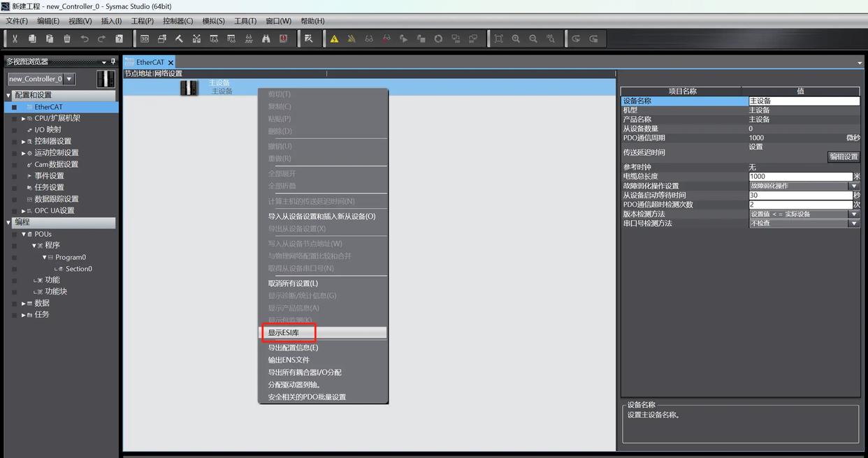
Task: Click the 编辑设置 button
Action: point(844,156)
